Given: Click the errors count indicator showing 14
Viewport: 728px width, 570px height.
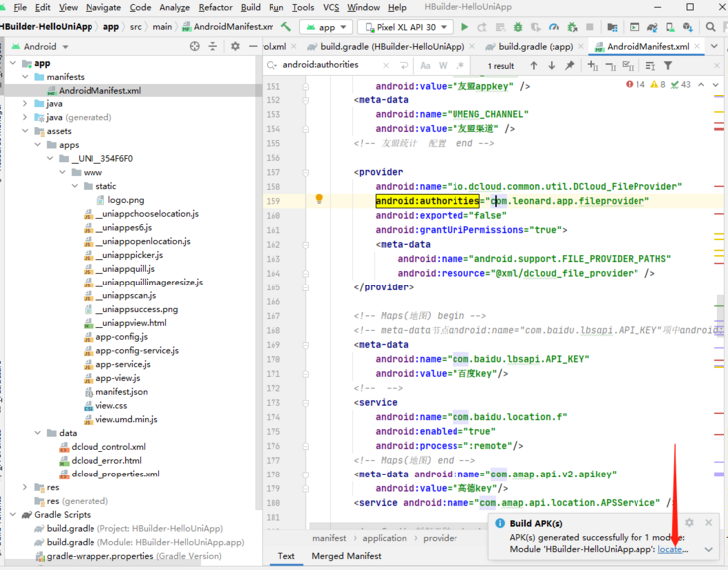Looking at the screenshot, I should [636, 85].
